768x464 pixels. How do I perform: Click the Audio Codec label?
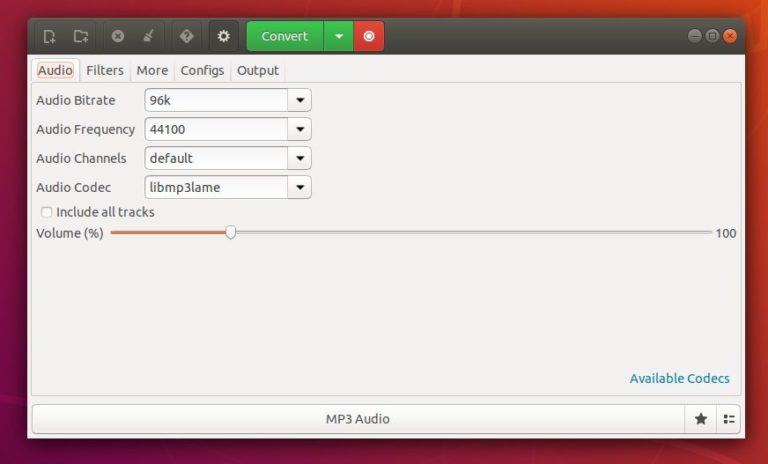coord(73,187)
